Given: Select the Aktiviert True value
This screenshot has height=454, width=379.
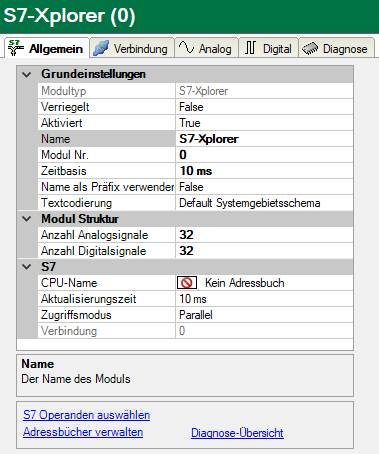Looking at the screenshot, I should (x=264, y=123).
